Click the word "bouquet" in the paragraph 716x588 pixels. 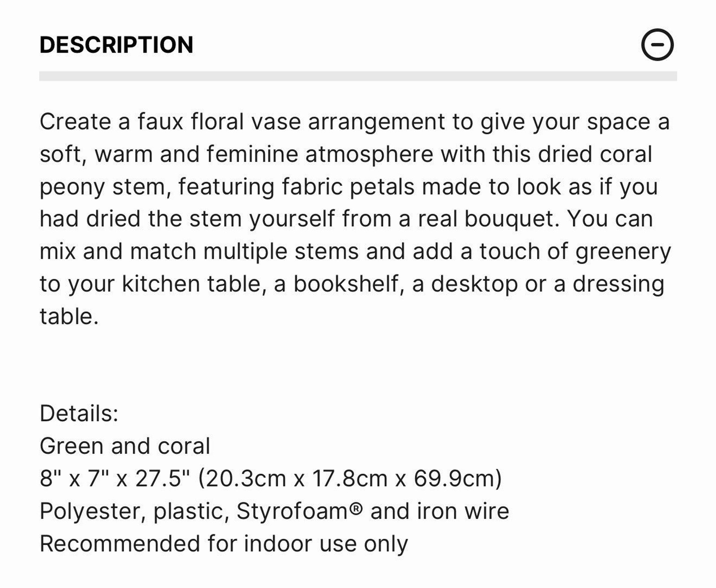pos(510,219)
